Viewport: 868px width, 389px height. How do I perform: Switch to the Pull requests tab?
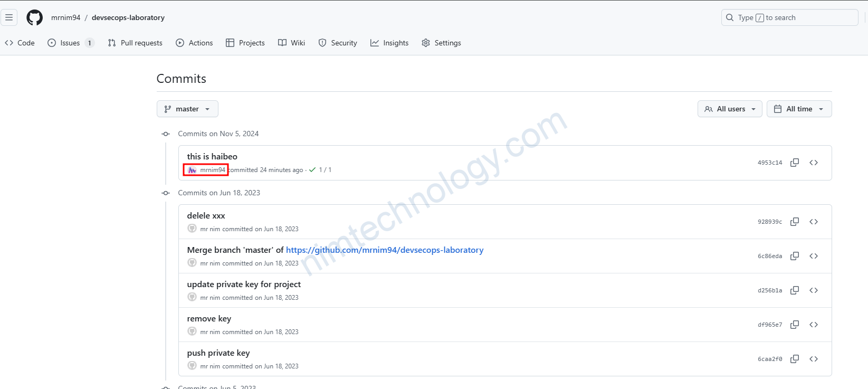tap(135, 43)
